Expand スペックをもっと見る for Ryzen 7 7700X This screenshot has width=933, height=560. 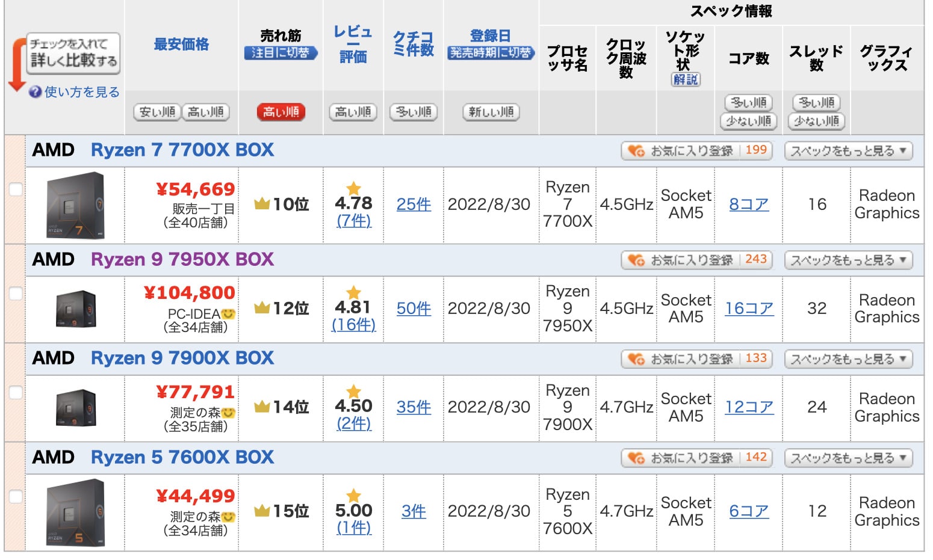pos(849,151)
